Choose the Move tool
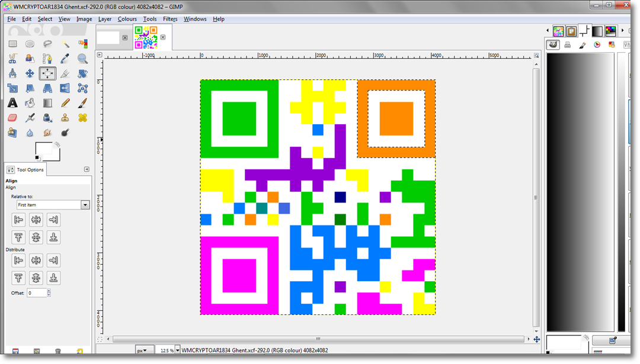Image resolution: width=640 pixels, height=364 pixels. 30,73
